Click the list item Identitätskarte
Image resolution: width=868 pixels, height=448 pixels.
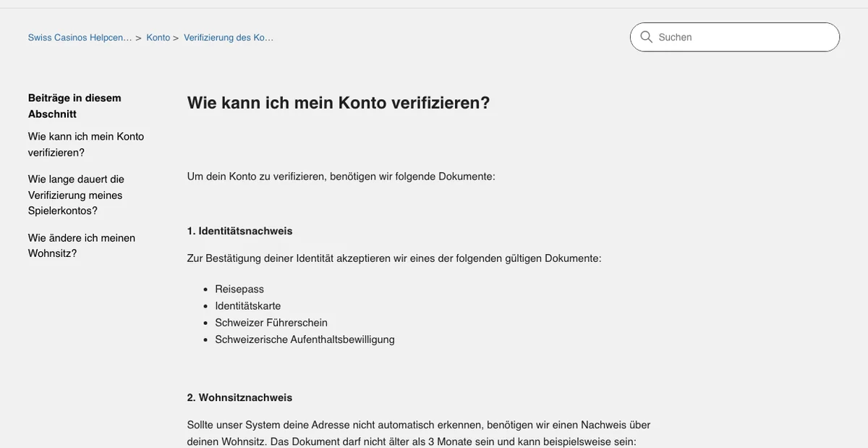pos(248,305)
